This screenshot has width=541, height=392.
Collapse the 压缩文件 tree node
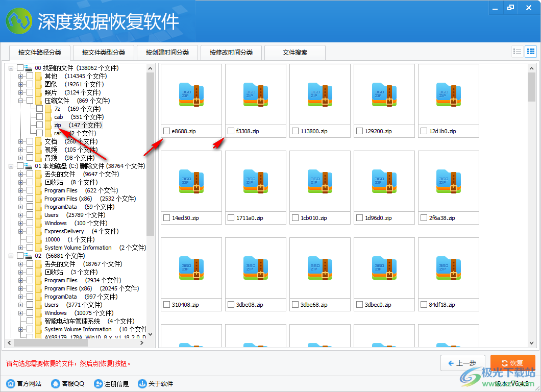(x=21, y=101)
